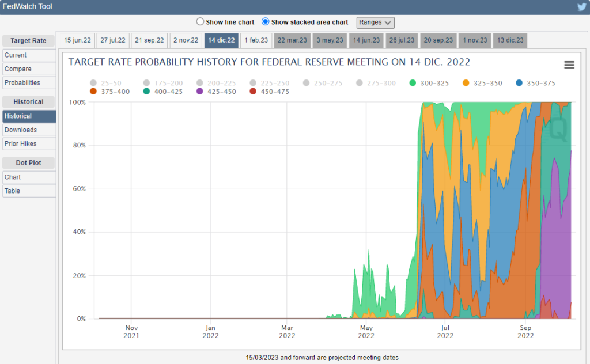
Task: Switch to the 21 sep.22 meeting tab
Action: 149,40
